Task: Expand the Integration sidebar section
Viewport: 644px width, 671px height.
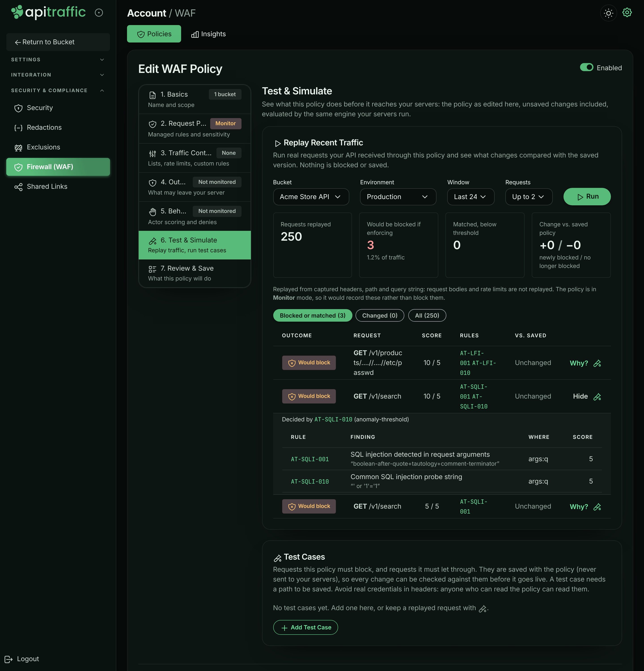Action: 58,75
